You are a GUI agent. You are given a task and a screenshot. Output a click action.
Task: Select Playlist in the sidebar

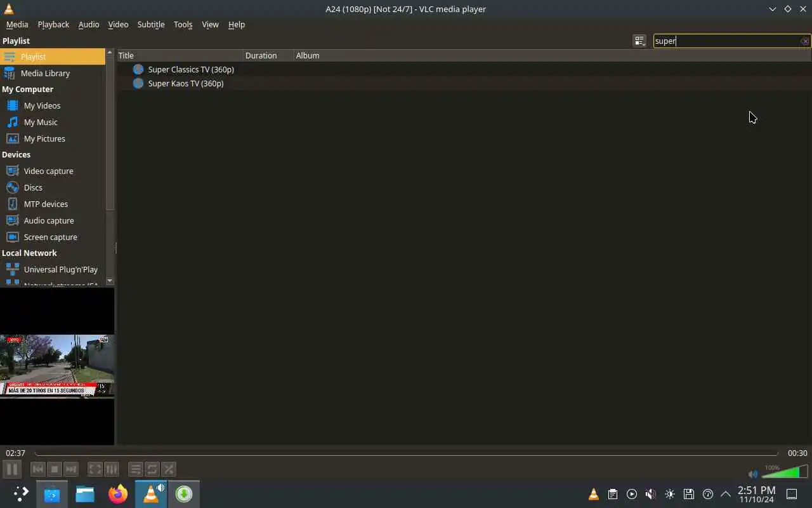coord(53,57)
